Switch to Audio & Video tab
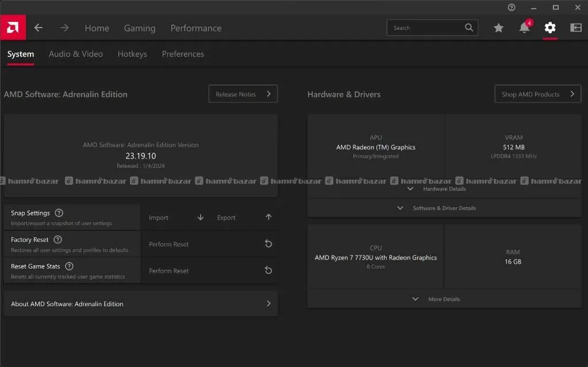The width and height of the screenshot is (588, 367). click(x=76, y=54)
